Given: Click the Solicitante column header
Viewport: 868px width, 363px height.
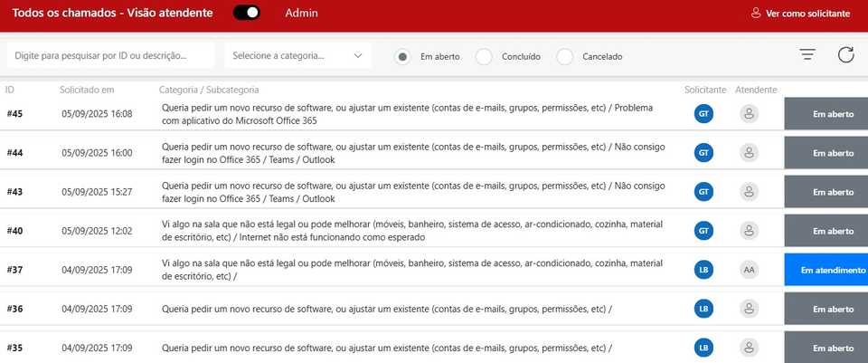Looking at the screenshot, I should [x=704, y=90].
